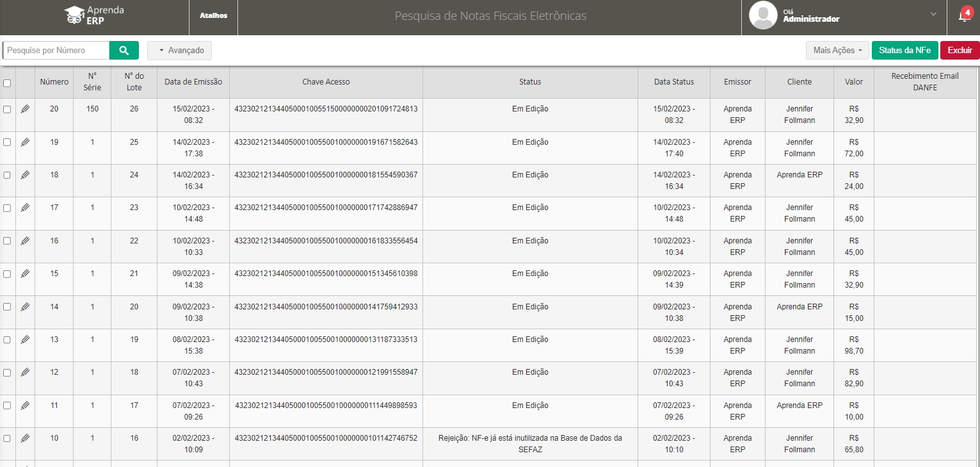The height and width of the screenshot is (467, 980).
Task: Toggle the select-all checkbox in table header
Action: point(7,83)
